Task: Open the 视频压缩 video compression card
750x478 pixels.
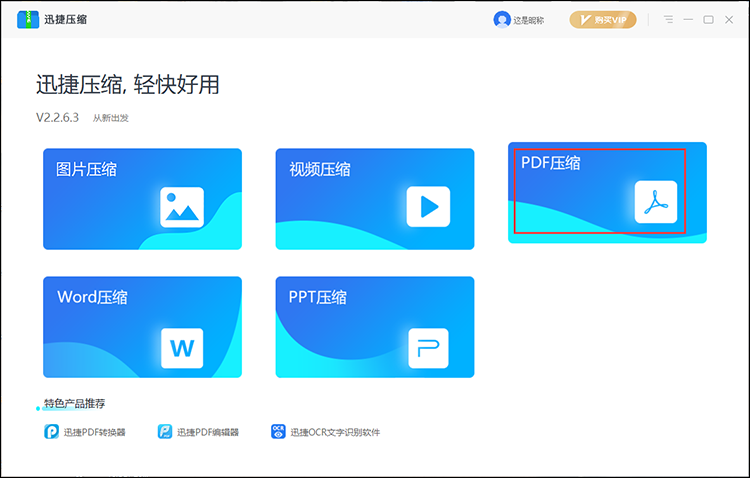Action: (x=375, y=199)
